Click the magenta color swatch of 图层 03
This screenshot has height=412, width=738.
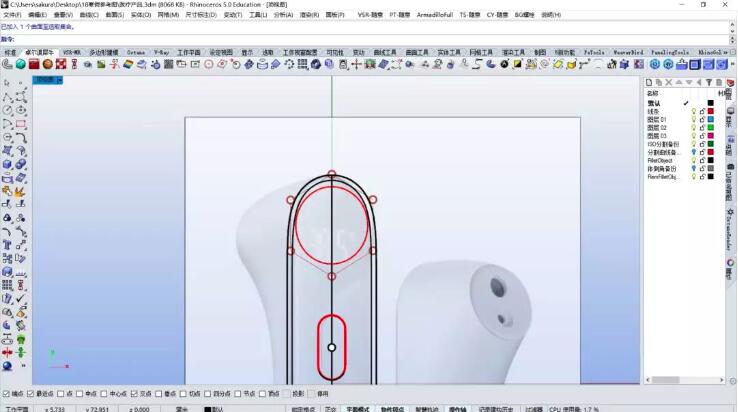point(711,136)
